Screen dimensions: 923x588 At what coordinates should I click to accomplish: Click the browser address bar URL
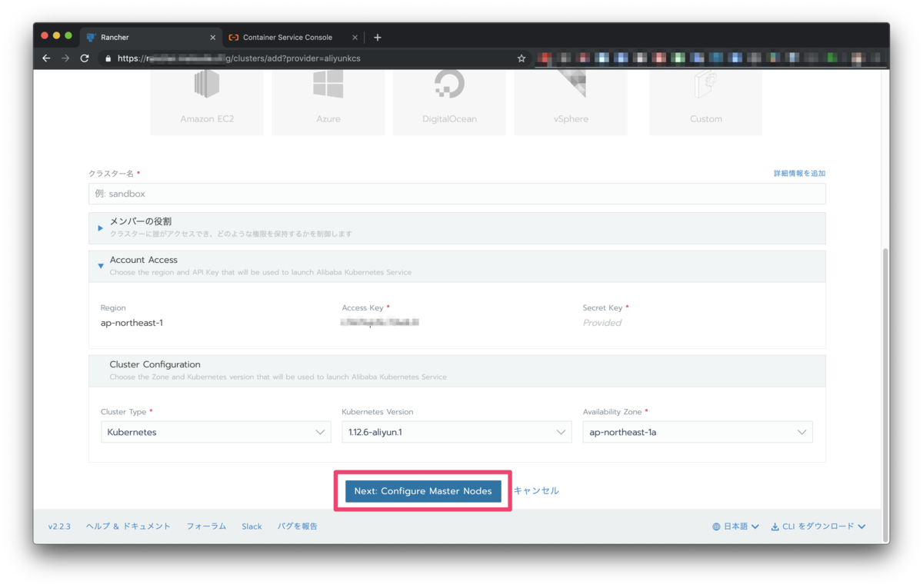point(238,58)
